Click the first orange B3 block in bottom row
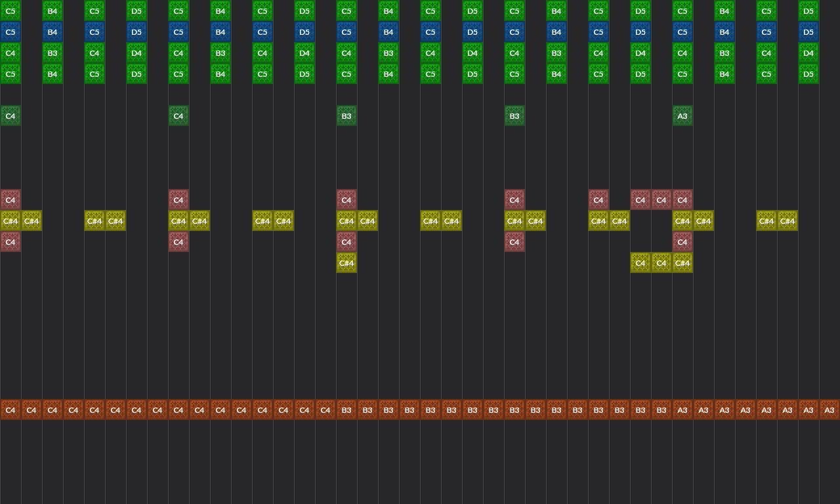This screenshot has height=504, width=840. 346,410
